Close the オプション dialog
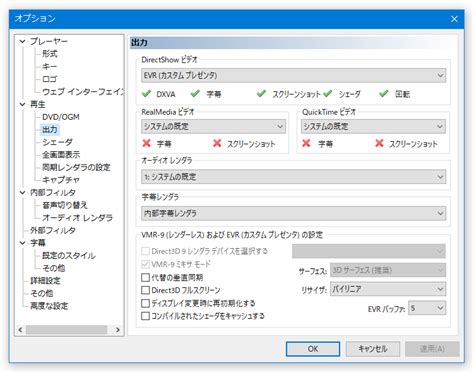 coord(454,19)
